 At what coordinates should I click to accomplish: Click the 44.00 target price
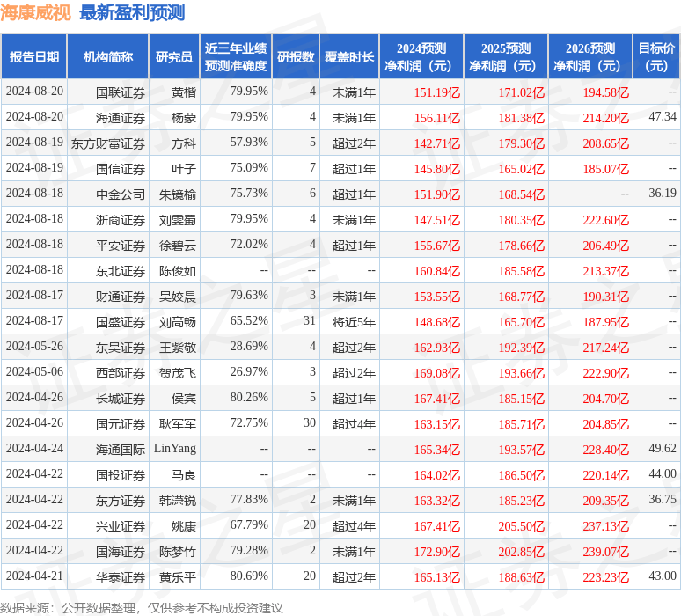663,474
